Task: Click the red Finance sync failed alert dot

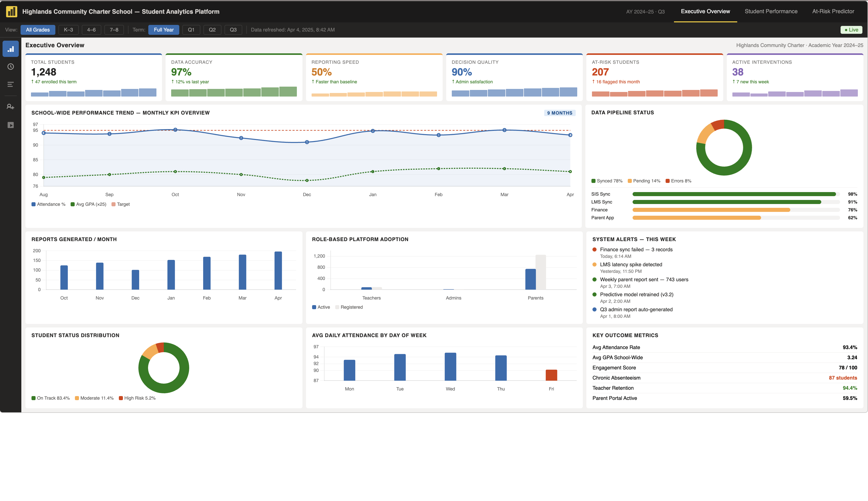Action: pos(594,249)
